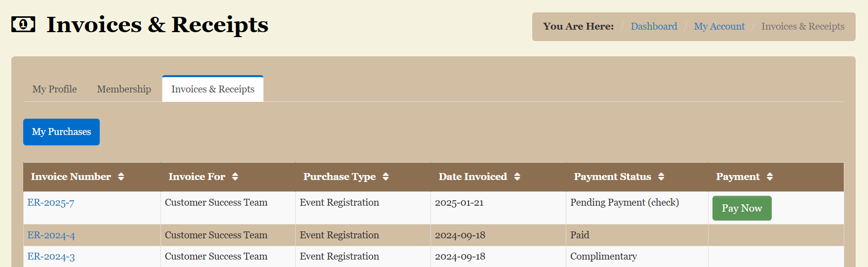Sort by Invoice Number column arrows
Viewport: 868px width, 267px height.
pyautogui.click(x=121, y=177)
